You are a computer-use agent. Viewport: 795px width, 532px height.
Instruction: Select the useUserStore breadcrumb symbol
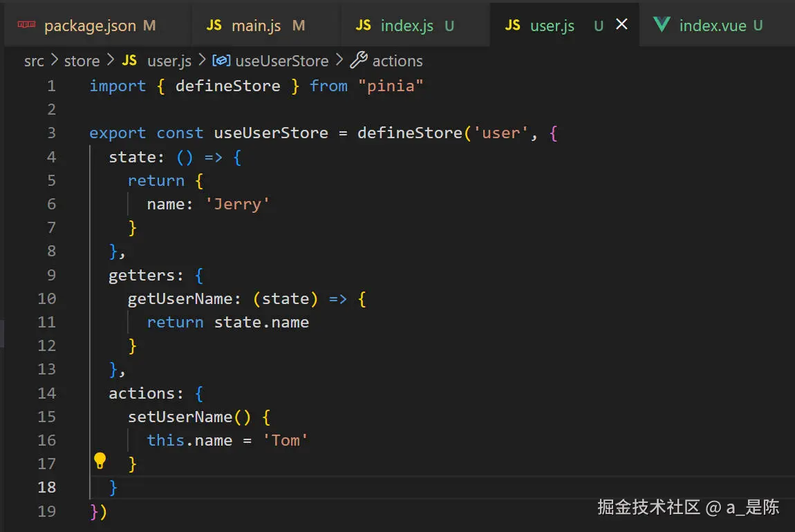click(x=282, y=61)
